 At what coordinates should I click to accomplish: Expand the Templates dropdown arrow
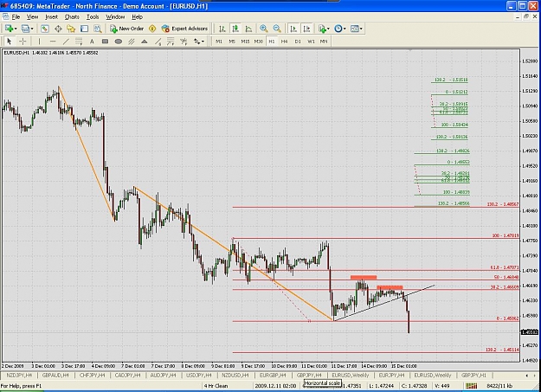click(361, 29)
